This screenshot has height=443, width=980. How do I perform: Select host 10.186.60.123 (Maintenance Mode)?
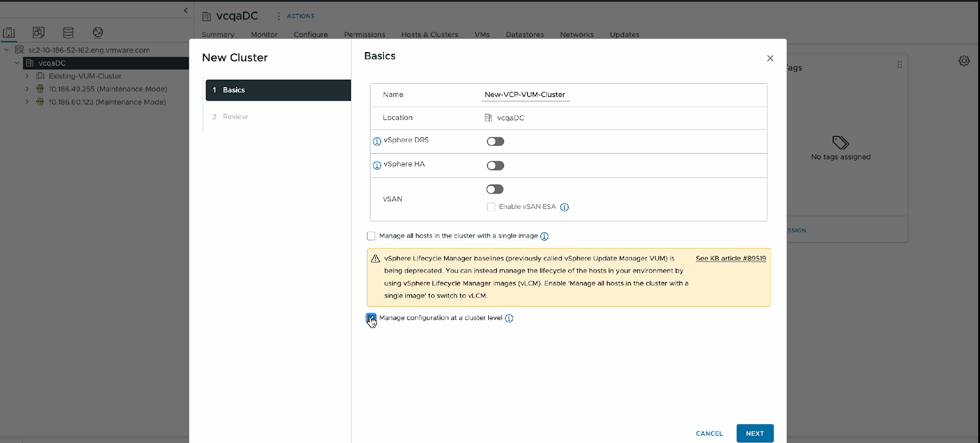pos(107,102)
